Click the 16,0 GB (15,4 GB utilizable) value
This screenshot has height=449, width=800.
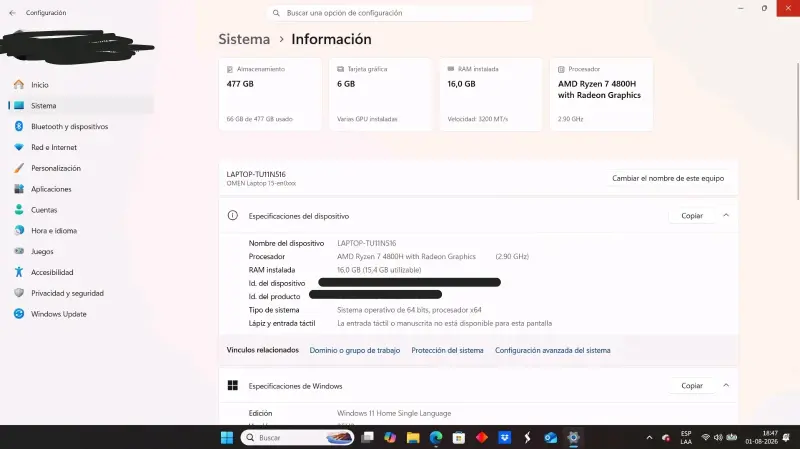tap(379, 270)
